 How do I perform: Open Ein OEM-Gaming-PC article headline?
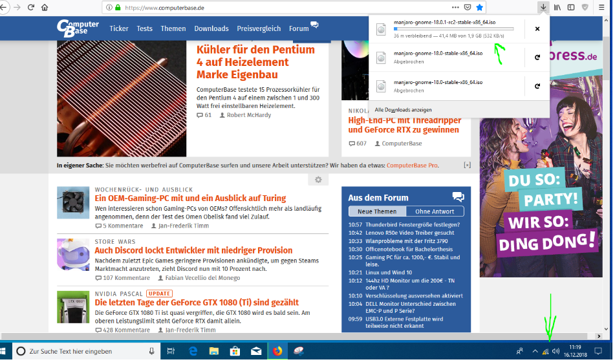[190, 198]
